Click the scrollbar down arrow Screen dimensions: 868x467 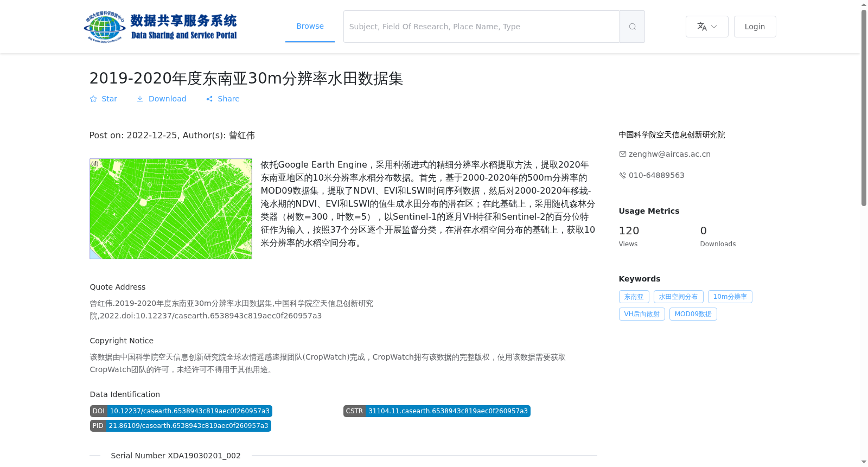864,462
